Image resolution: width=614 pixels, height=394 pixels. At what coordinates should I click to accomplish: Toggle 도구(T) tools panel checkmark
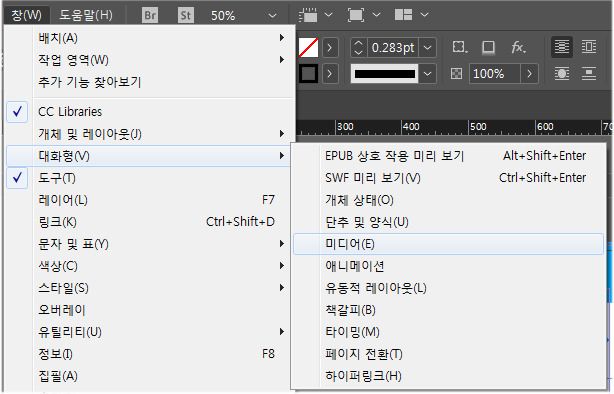pos(17,178)
